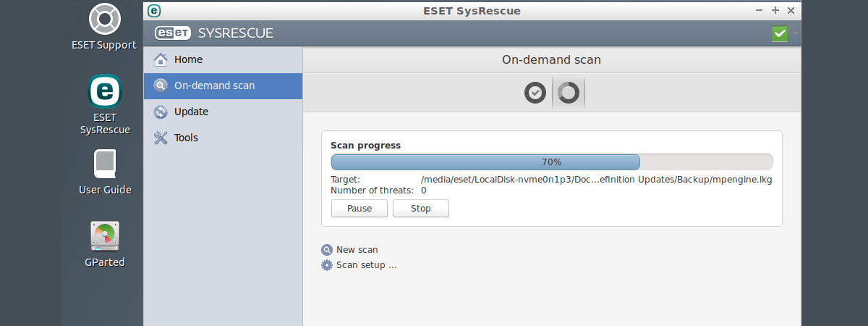Viewport: 868px width, 326px height.
Task: Click the ESET logo in title bar
Action: click(x=153, y=11)
